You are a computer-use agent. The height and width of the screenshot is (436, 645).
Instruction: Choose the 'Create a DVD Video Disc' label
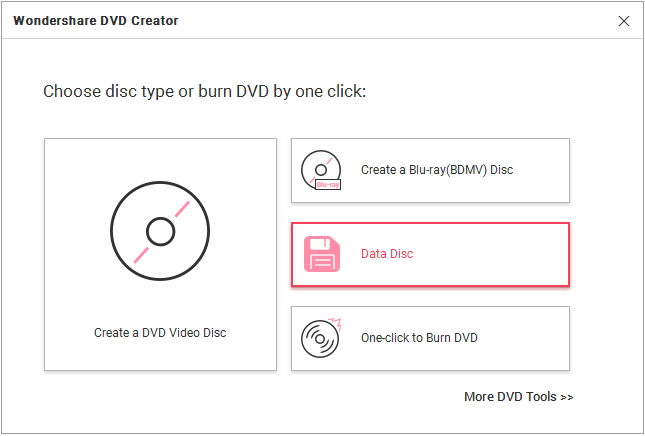(x=160, y=333)
